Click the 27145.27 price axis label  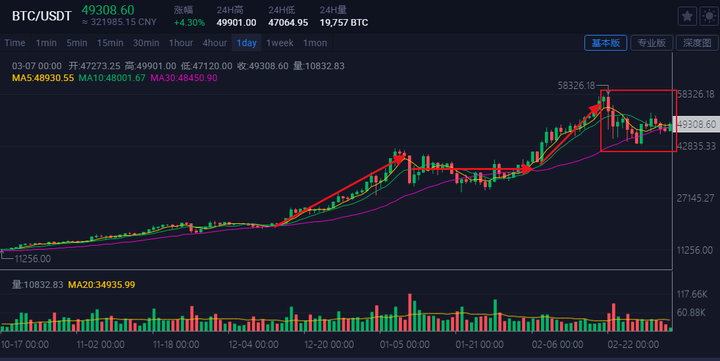696,198
